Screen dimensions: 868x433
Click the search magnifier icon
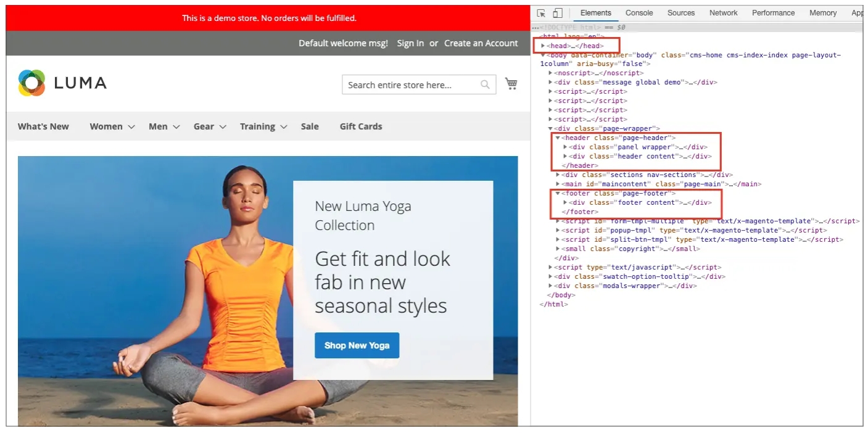coord(486,85)
